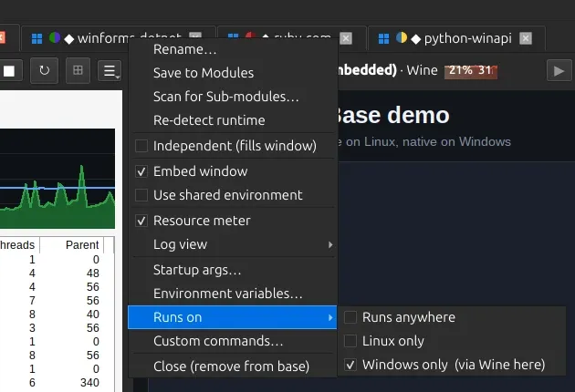Click the Parent value 40

[93, 315]
